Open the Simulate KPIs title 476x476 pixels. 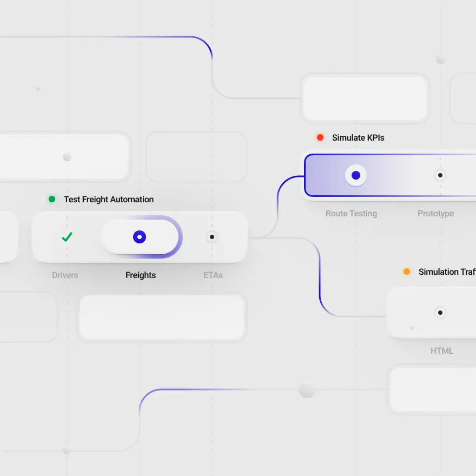click(x=358, y=138)
